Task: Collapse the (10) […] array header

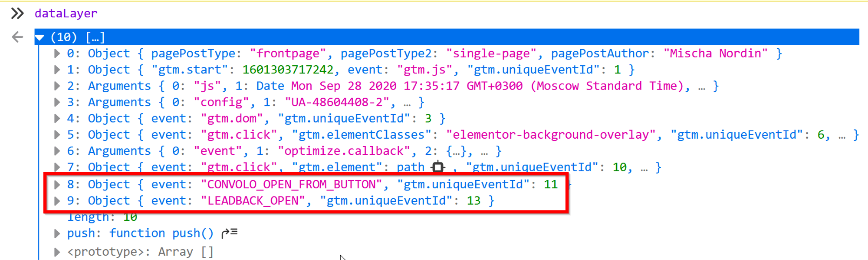Action: click(x=39, y=37)
